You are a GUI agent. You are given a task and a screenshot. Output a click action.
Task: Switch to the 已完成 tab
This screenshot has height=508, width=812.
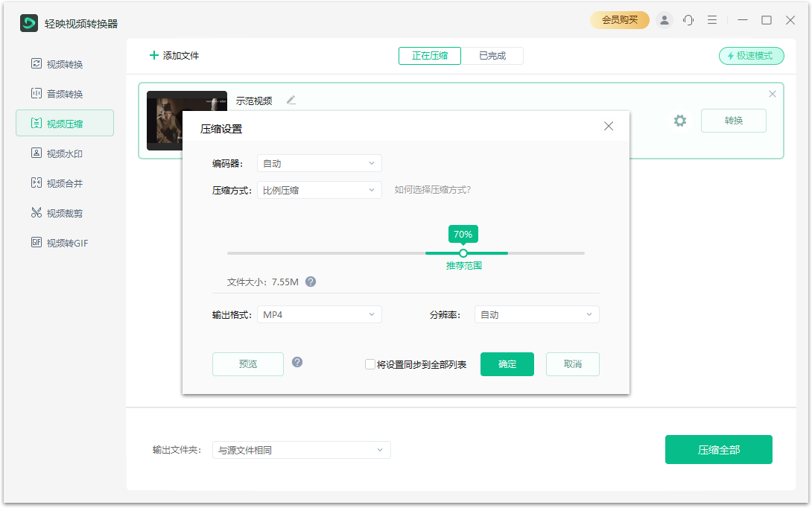tap(494, 55)
